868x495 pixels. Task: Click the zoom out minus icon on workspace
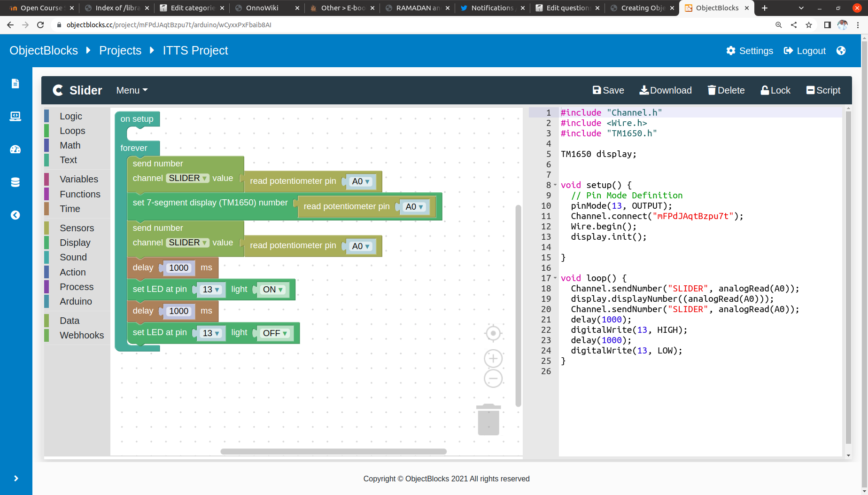click(x=493, y=378)
